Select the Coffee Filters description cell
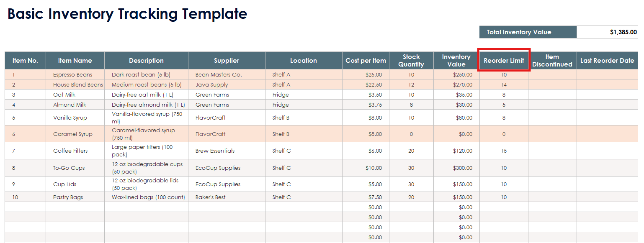 146,151
